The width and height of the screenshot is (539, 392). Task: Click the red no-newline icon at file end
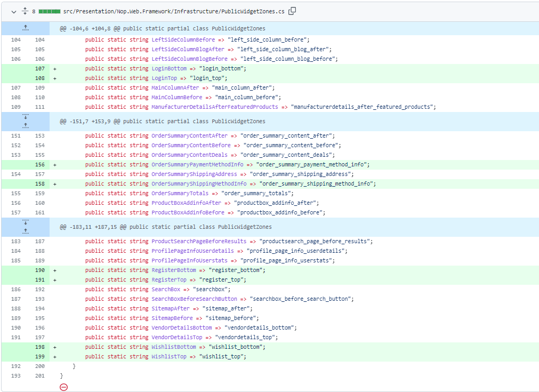64,387
